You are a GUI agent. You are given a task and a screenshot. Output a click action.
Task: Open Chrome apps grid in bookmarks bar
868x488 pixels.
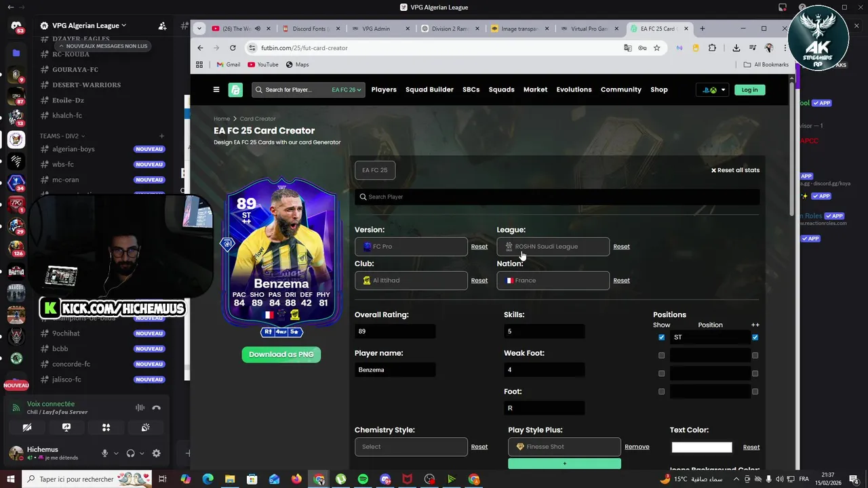coord(199,64)
